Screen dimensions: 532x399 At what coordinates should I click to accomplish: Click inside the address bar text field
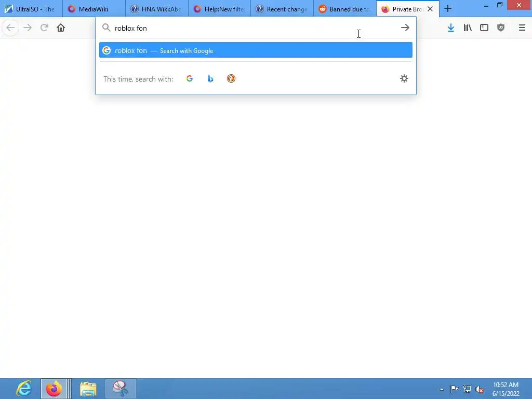click(x=255, y=28)
